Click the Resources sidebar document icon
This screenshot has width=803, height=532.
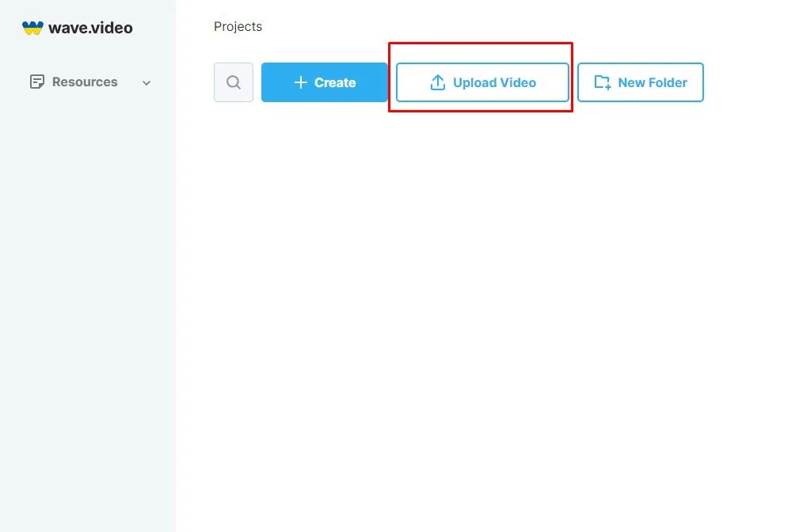tap(36, 82)
